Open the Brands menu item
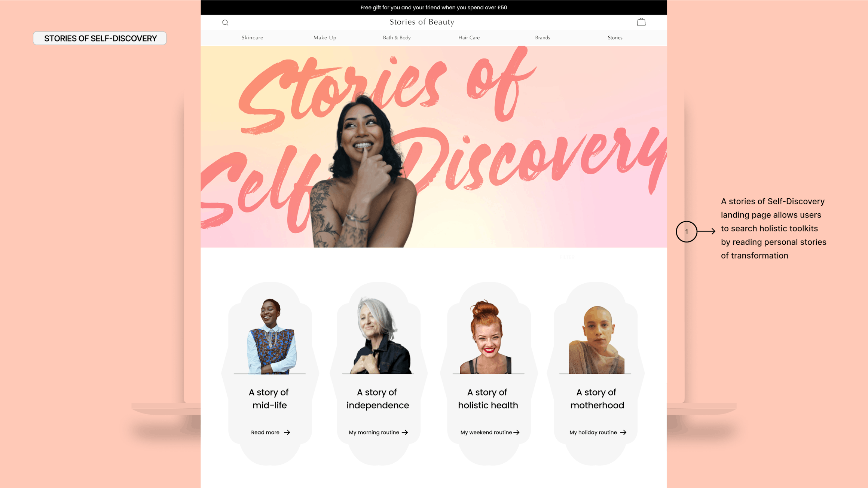 (x=542, y=38)
